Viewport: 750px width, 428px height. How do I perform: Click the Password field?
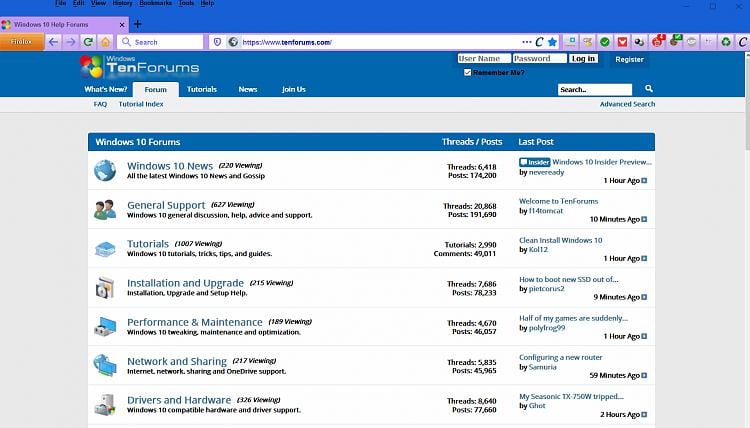[540, 58]
